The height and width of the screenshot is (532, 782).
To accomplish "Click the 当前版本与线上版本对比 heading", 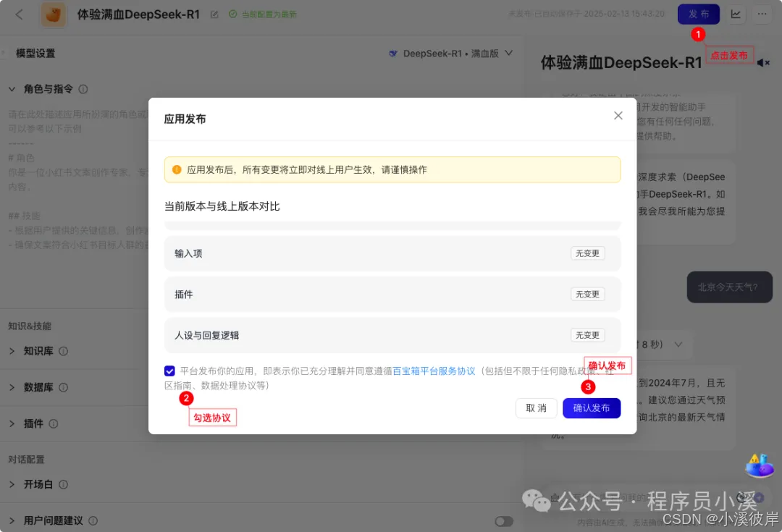I will (222, 206).
